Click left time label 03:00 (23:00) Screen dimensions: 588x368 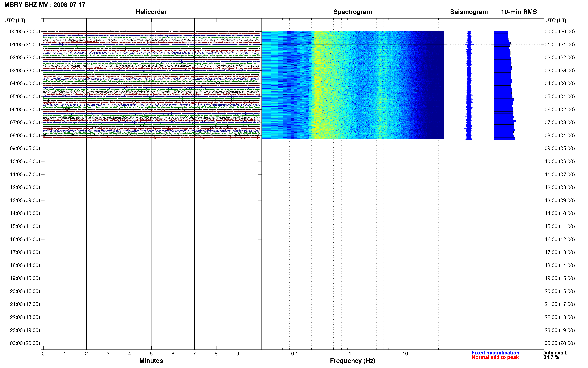pos(25,70)
